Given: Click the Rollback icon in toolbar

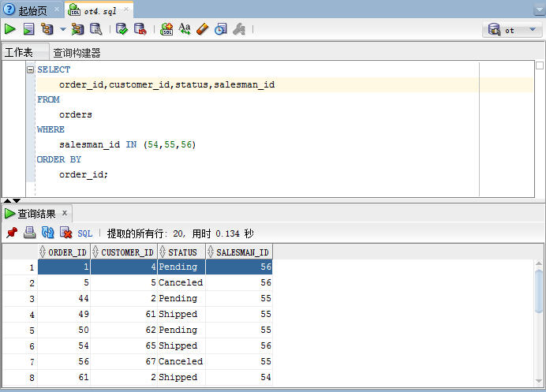Looking at the screenshot, I should click(140, 29).
